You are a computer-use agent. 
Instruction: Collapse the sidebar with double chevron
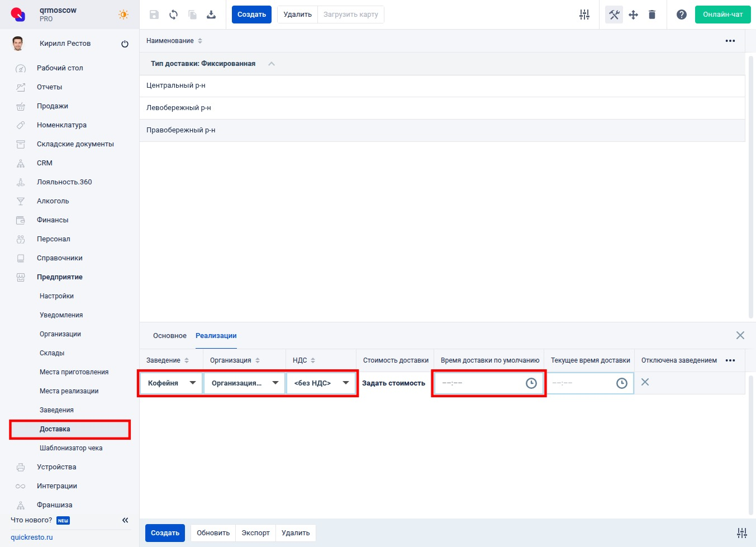[125, 520]
